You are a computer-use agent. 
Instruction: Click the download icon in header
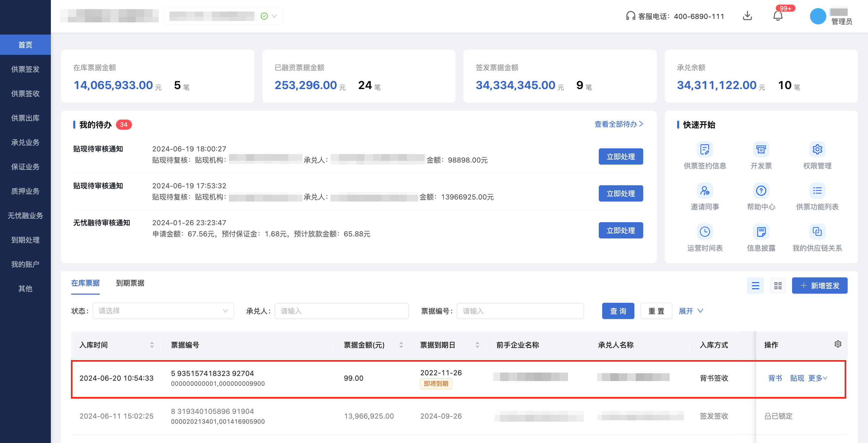coord(747,16)
